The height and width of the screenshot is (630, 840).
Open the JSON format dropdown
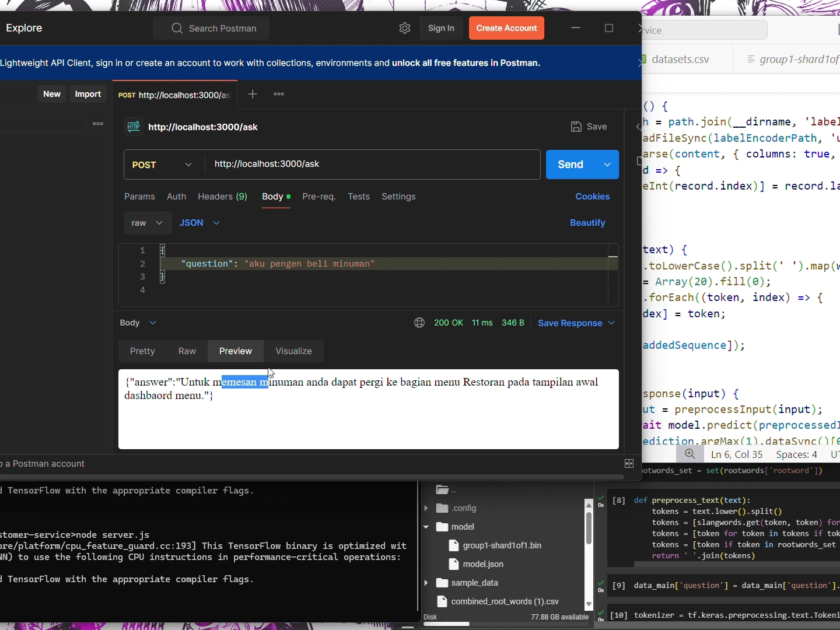(199, 223)
